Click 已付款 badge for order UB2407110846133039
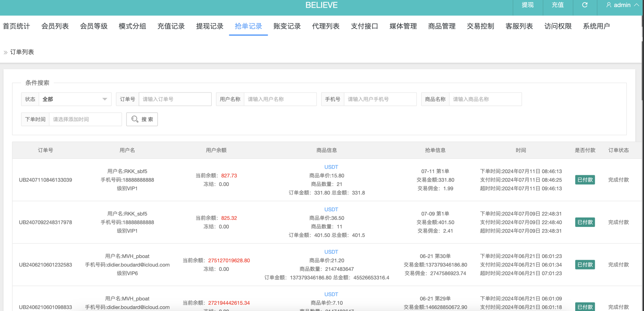The height and width of the screenshot is (311, 644). 585,180
